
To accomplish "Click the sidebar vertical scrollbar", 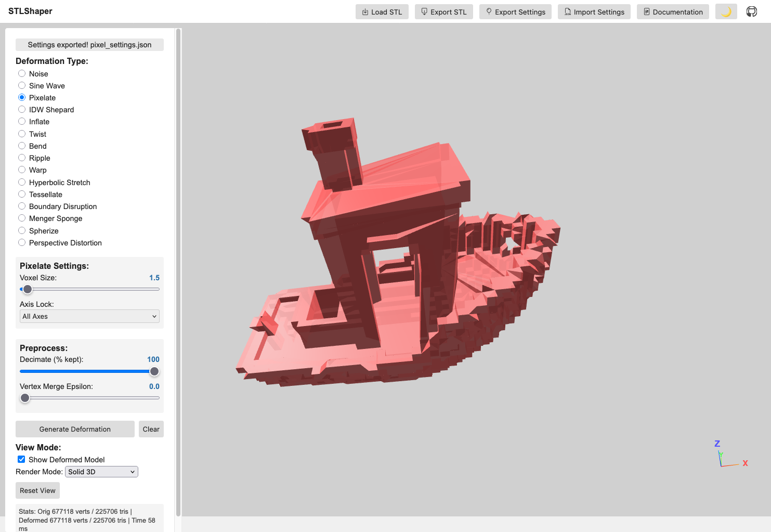I will pos(178,272).
